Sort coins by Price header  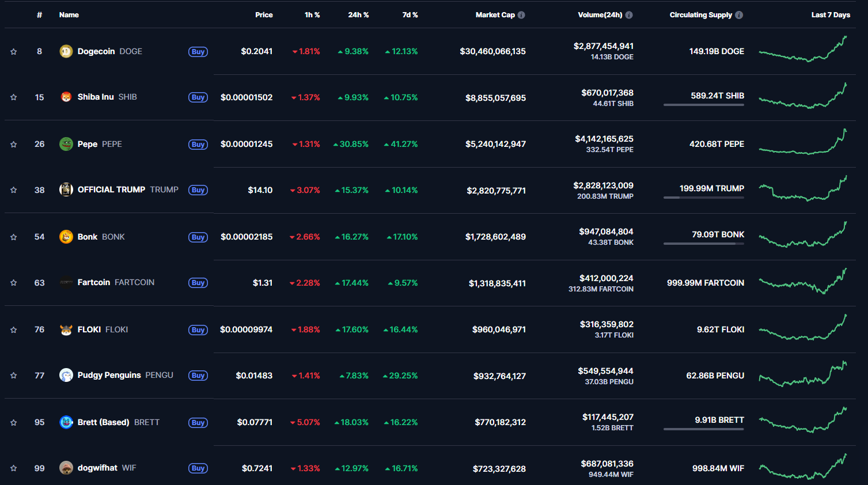[264, 15]
